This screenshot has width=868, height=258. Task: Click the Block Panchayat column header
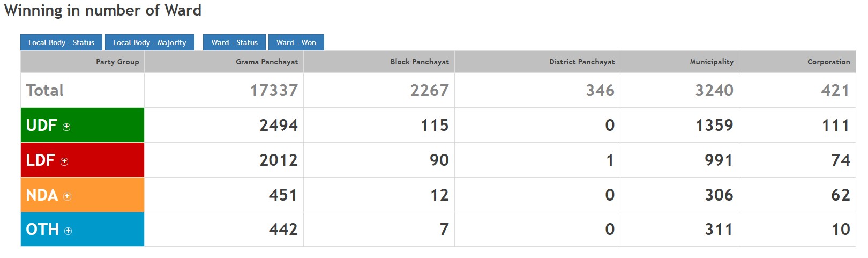click(419, 62)
